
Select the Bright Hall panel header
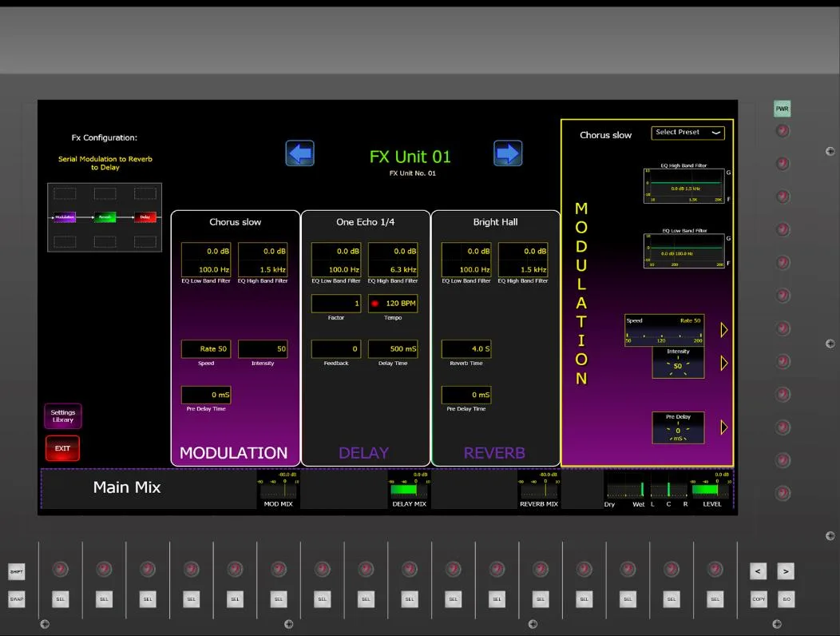(496, 222)
